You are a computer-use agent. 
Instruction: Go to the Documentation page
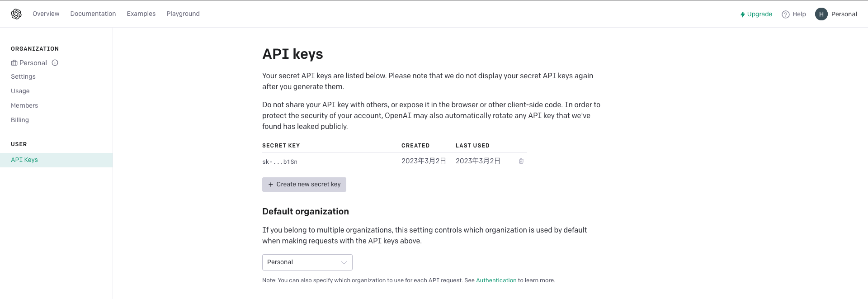pos(93,14)
